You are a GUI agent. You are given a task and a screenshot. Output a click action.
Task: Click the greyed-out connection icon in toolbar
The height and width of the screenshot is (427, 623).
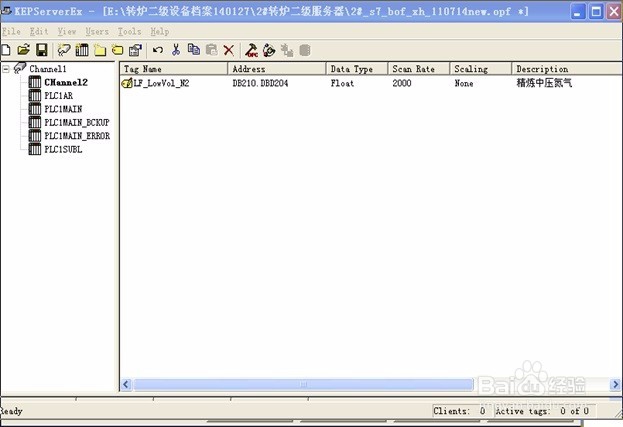[x=287, y=50]
